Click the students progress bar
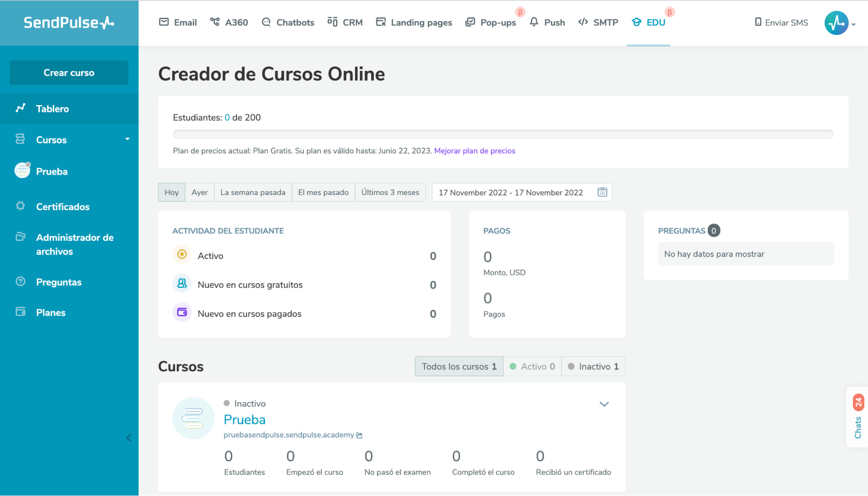This screenshot has width=868, height=496. [503, 134]
